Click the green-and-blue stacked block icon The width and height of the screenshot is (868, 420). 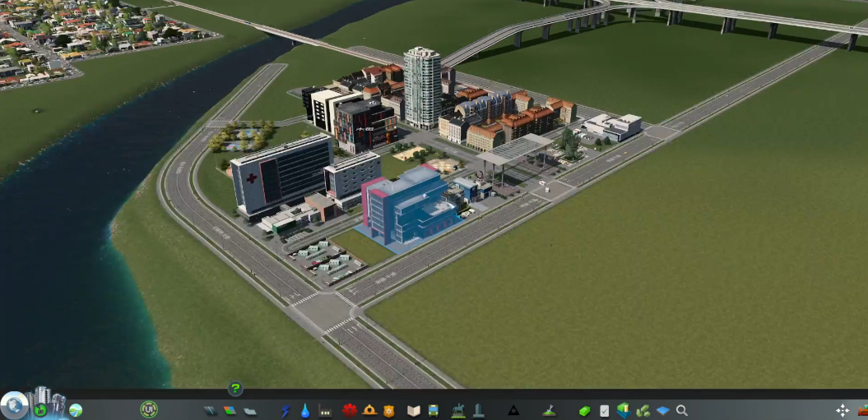point(624,411)
